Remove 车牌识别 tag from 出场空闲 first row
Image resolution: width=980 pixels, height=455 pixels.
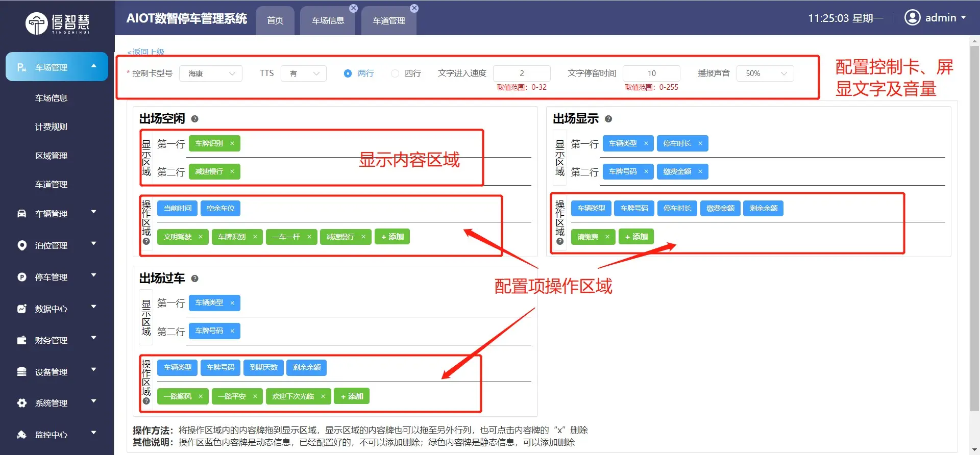pos(232,143)
